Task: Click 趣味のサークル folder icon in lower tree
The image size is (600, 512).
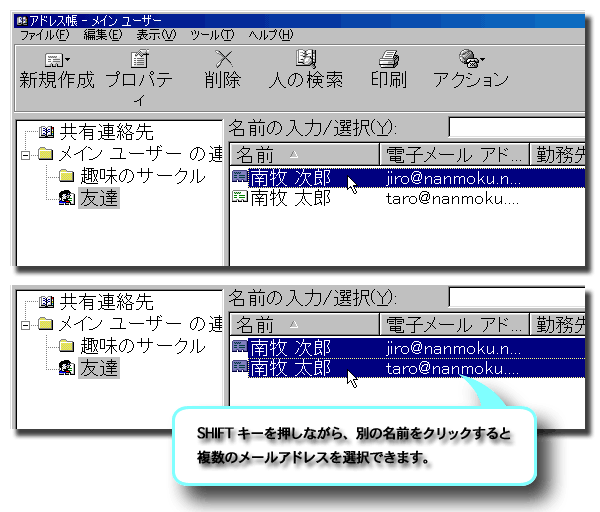Action: pyautogui.click(x=67, y=346)
